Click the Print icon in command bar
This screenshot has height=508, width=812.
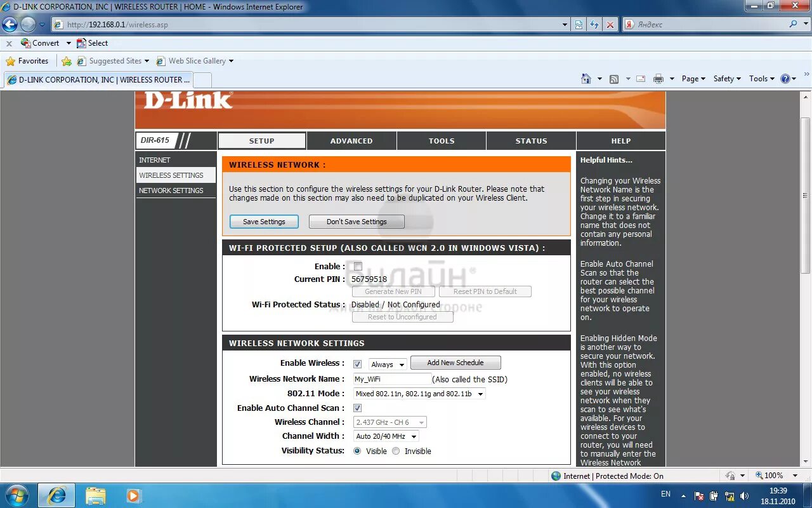[658, 79]
